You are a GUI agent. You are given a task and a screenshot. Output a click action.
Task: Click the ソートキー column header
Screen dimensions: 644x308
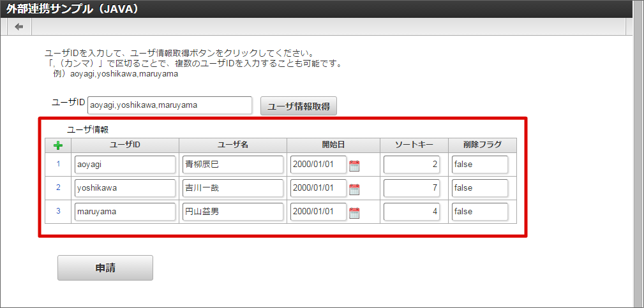pyautogui.click(x=414, y=145)
